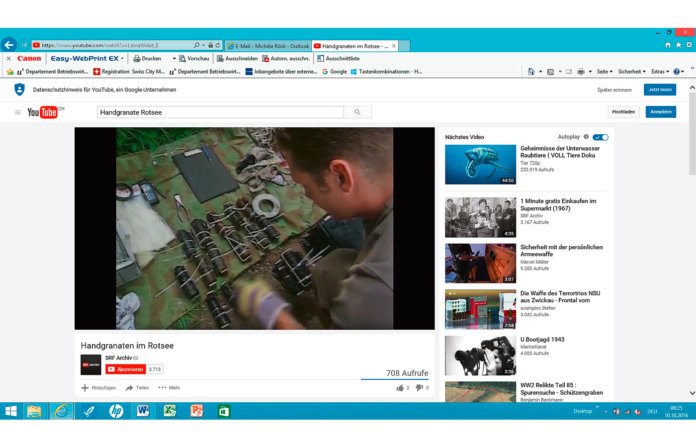This screenshot has width=696, height=447.
Task: Click the SRF Archiv channel avatar
Action: tap(91, 365)
